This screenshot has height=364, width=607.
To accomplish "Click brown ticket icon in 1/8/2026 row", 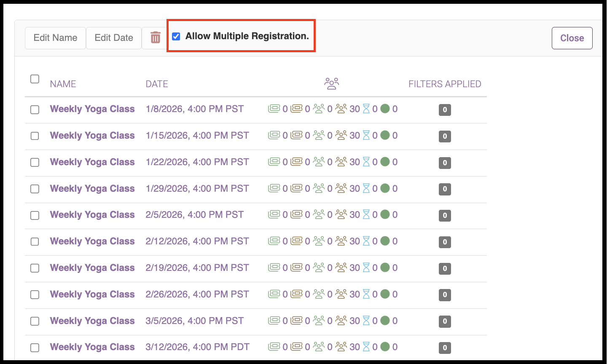I will coord(296,109).
